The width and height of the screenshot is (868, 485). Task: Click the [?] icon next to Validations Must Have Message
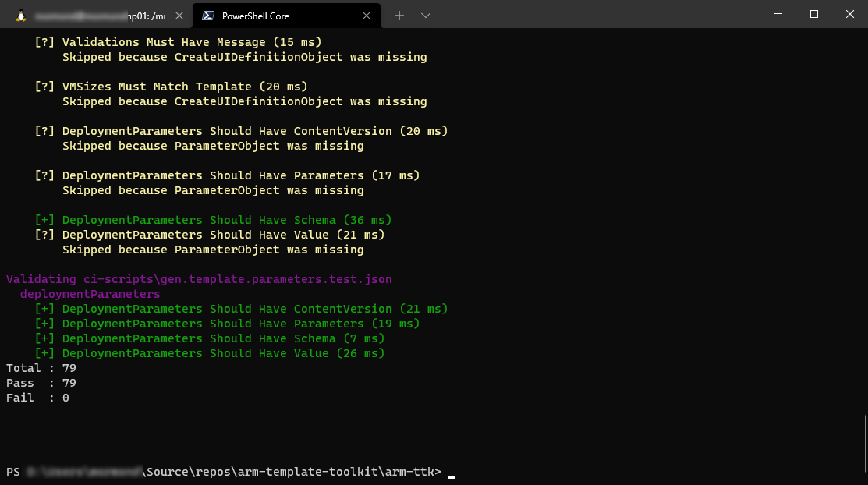44,42
